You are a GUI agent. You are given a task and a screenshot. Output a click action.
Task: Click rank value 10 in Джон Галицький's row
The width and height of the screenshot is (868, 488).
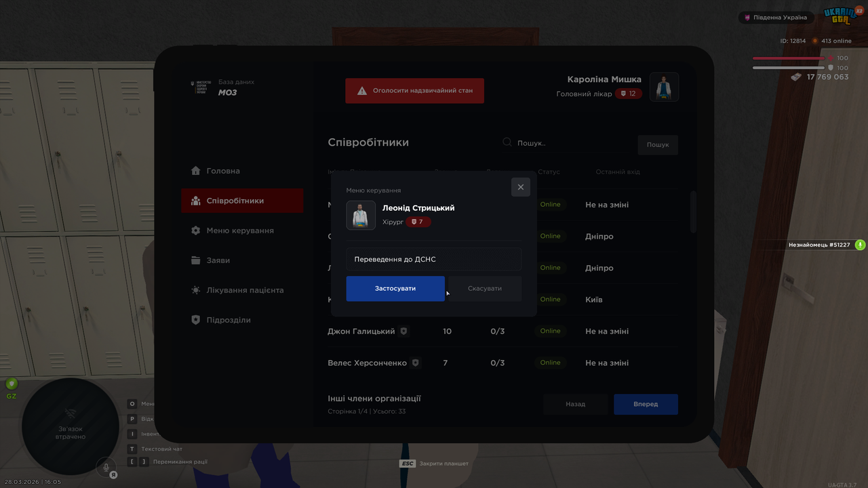point(447,331)
